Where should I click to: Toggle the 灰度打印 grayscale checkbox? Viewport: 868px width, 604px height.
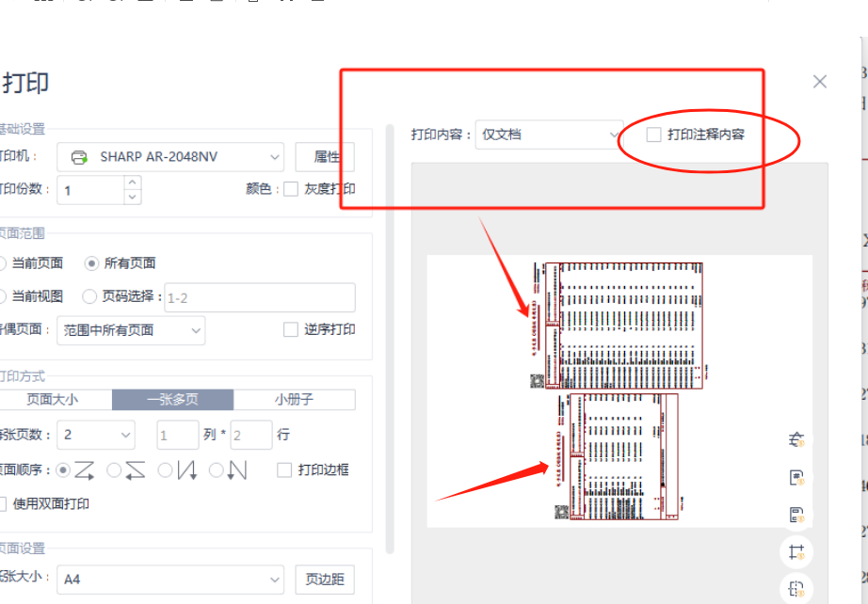pyautogui.click(x=291, y=189)
